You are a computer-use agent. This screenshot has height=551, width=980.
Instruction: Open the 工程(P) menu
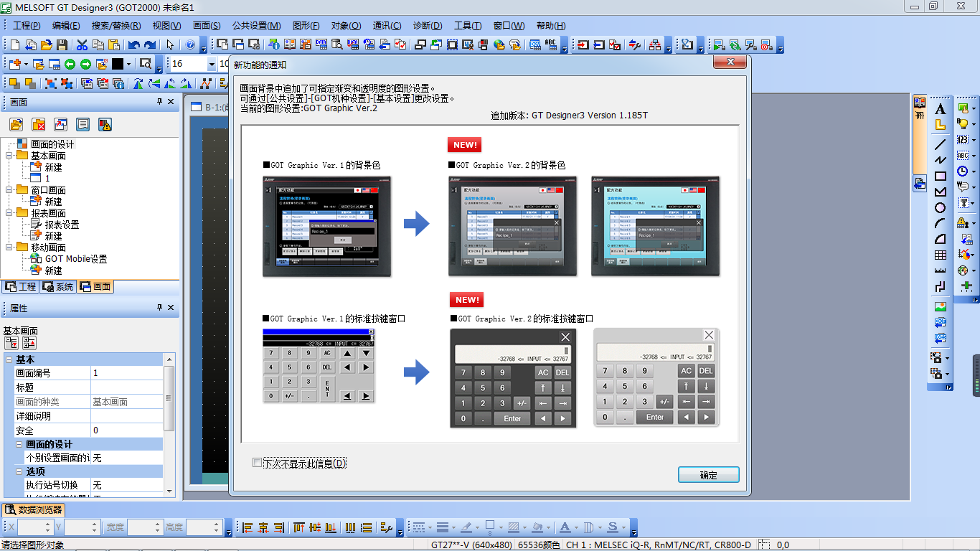tap(27, 26)
